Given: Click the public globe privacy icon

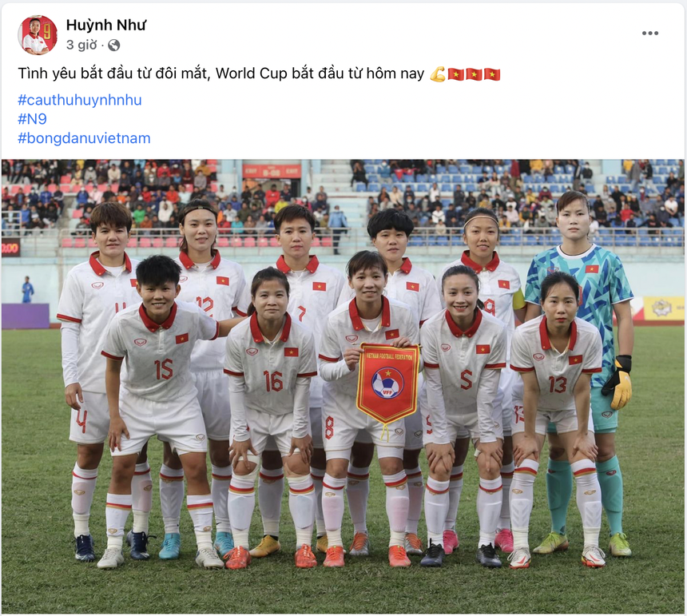Looking at the screenshot, I should pyautogui.click(x=114, y=45).
